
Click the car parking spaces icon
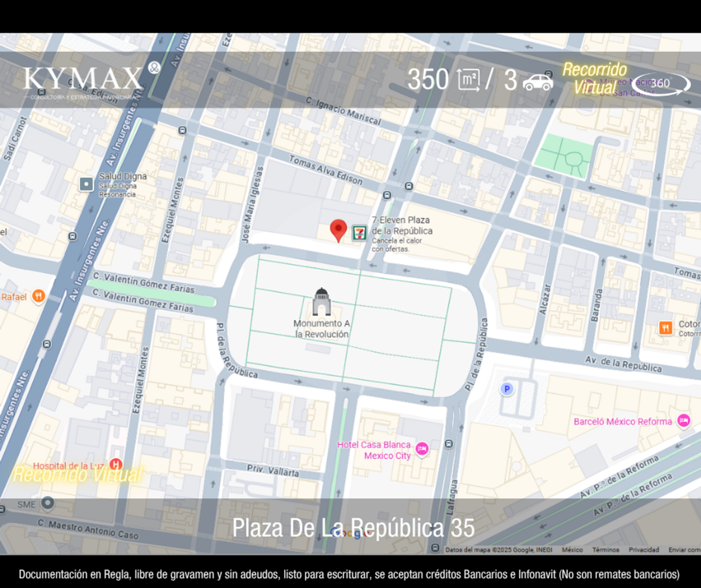[537, 82]
